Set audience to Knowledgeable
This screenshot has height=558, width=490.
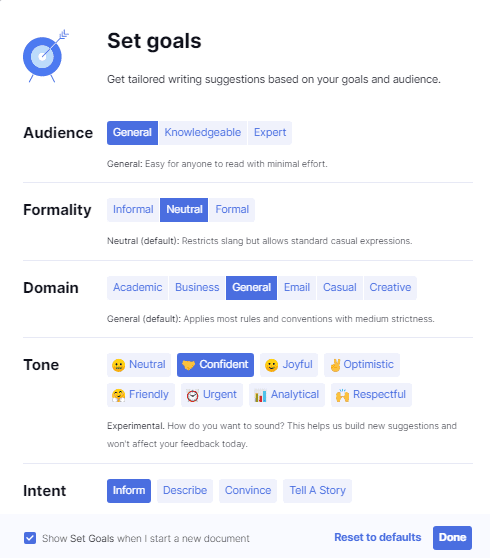[202, 133]
